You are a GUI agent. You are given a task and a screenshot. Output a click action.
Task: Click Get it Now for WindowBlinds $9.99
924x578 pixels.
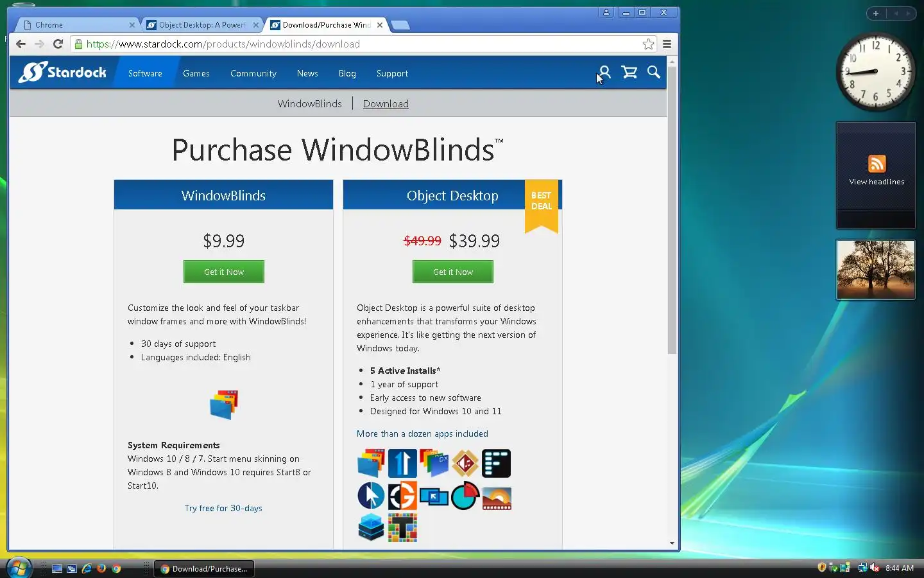224,272
